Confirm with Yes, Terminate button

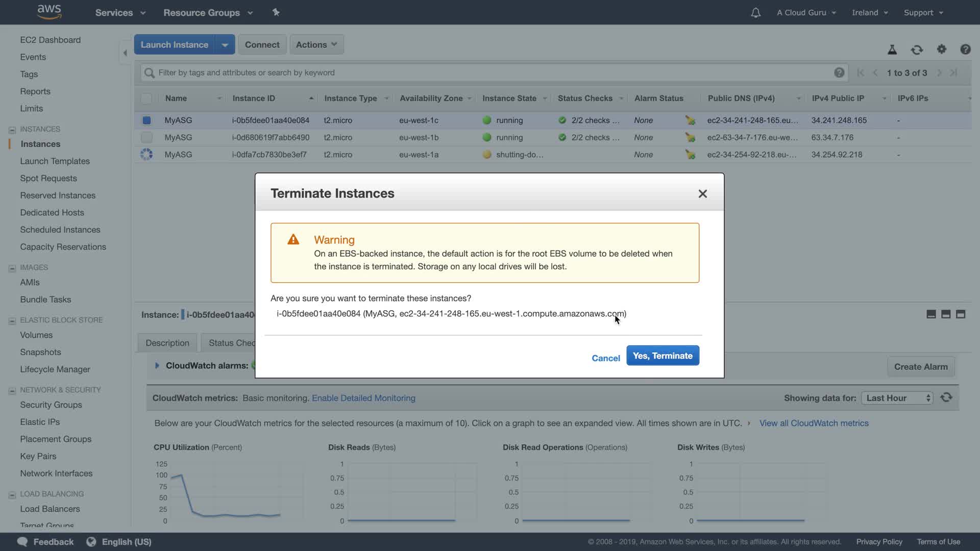pos(663,356)
